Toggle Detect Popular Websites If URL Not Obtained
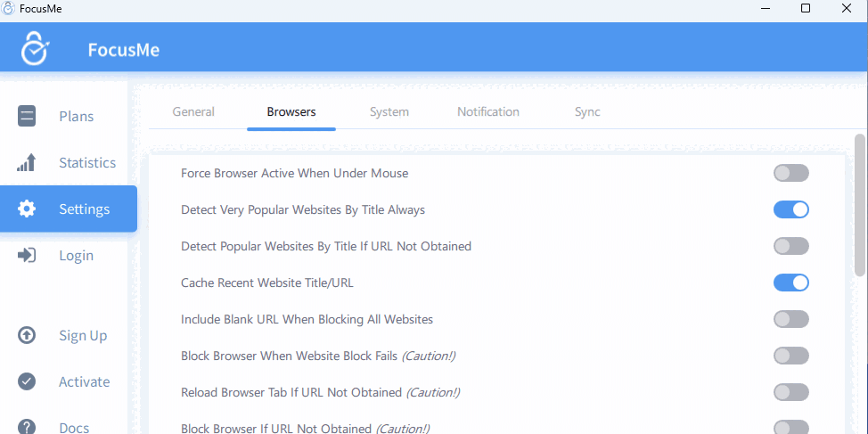The image size is (868, 434). [x=791, y=246]
